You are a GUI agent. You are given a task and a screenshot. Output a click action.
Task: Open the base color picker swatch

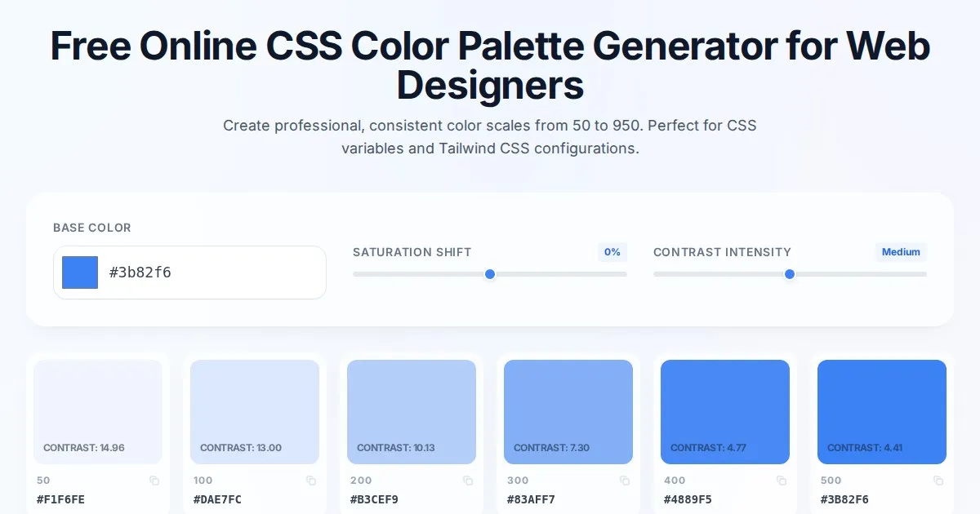point(80,273)
